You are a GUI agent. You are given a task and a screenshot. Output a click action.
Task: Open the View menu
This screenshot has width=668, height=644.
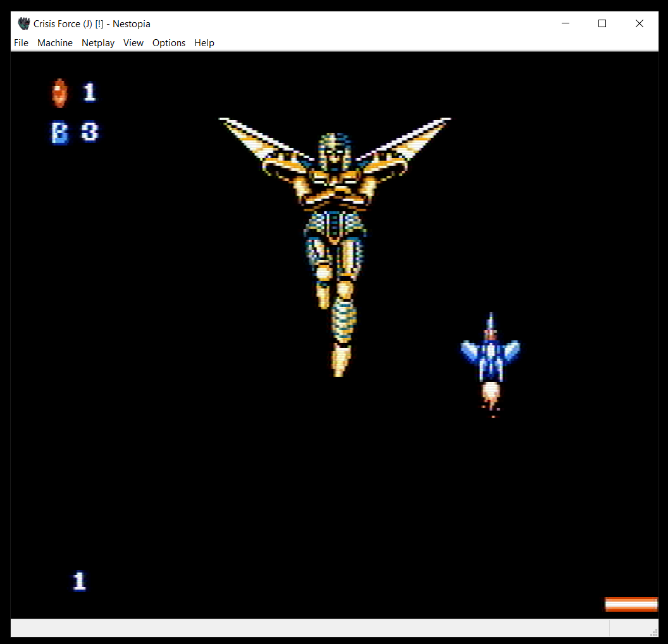(133, 43)
